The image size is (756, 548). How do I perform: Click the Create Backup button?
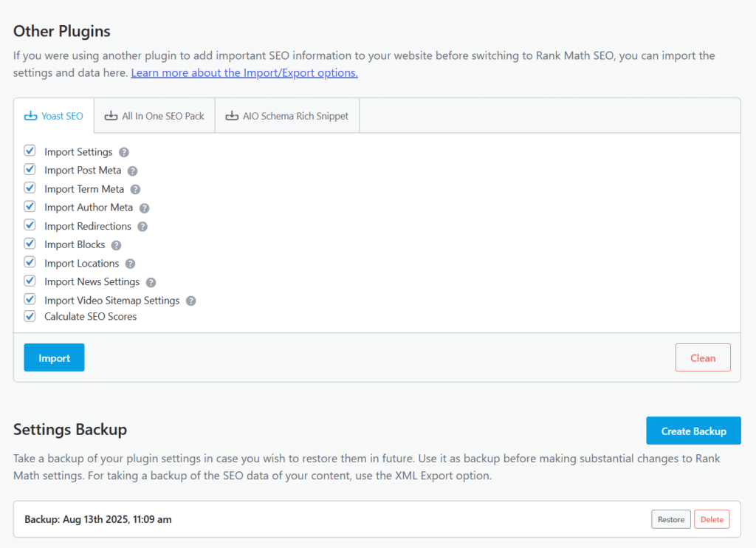[x=693, y=431]
